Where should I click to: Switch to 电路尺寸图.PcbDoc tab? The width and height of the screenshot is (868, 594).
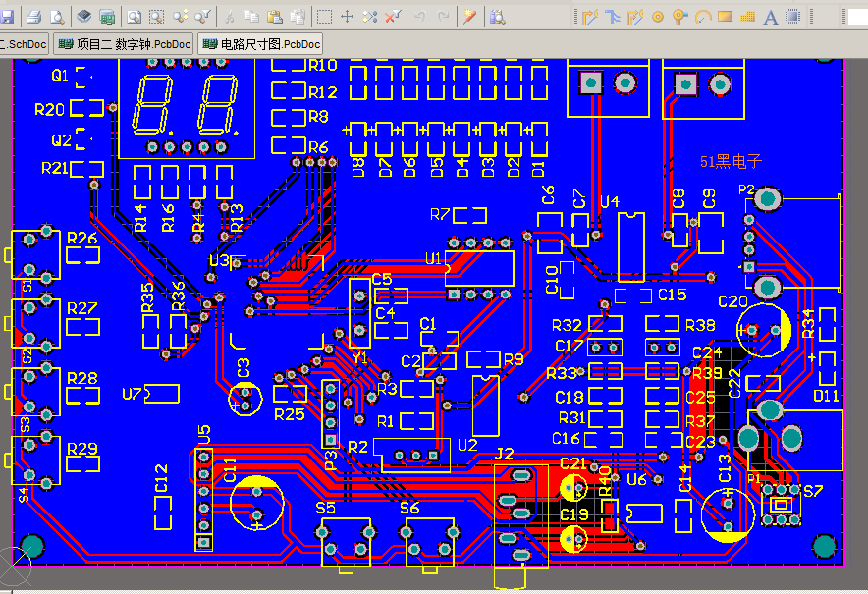(x=260, y=44)
